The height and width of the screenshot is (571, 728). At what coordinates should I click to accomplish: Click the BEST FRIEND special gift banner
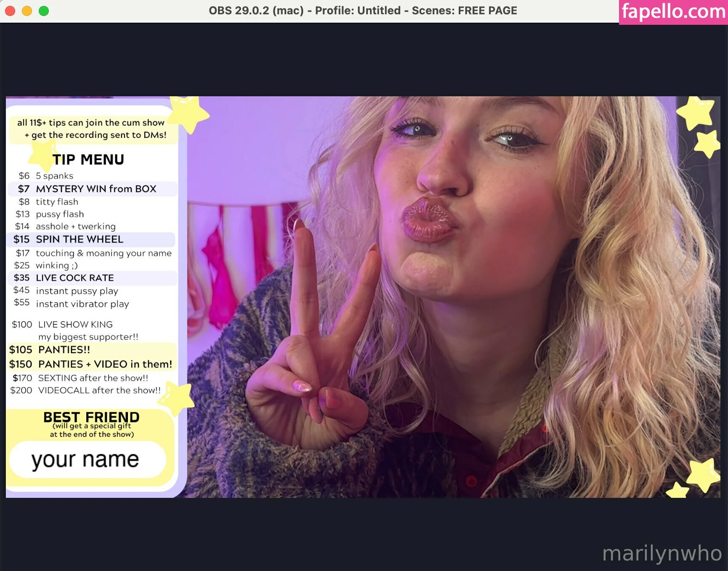tap(91, 423)
